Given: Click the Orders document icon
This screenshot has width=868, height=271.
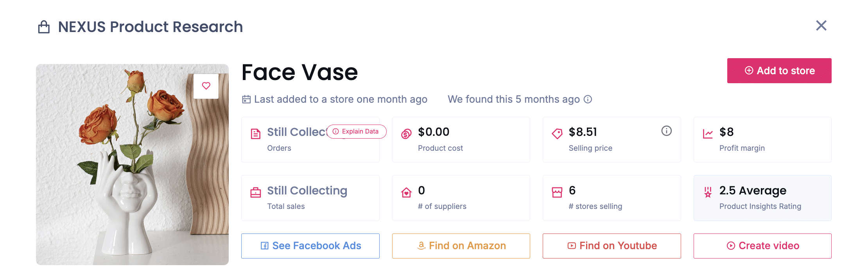Looking at the screenshot, I should pos(255,134).
